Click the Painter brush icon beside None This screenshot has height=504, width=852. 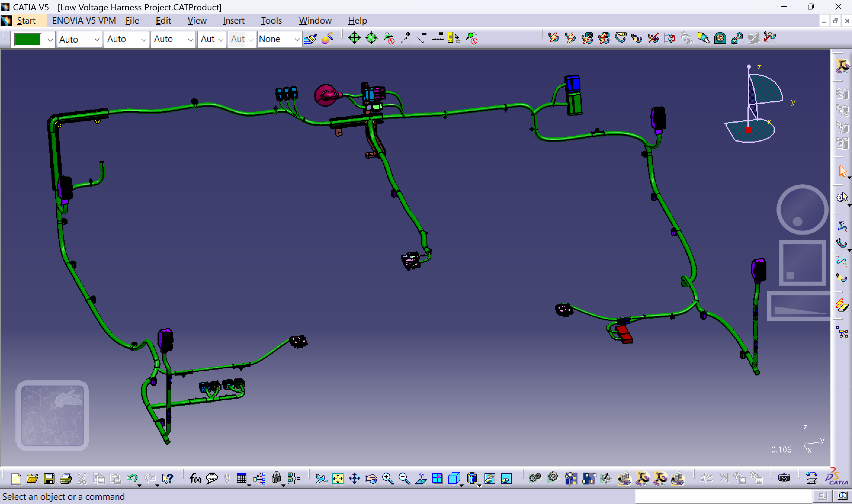[310, 39]
